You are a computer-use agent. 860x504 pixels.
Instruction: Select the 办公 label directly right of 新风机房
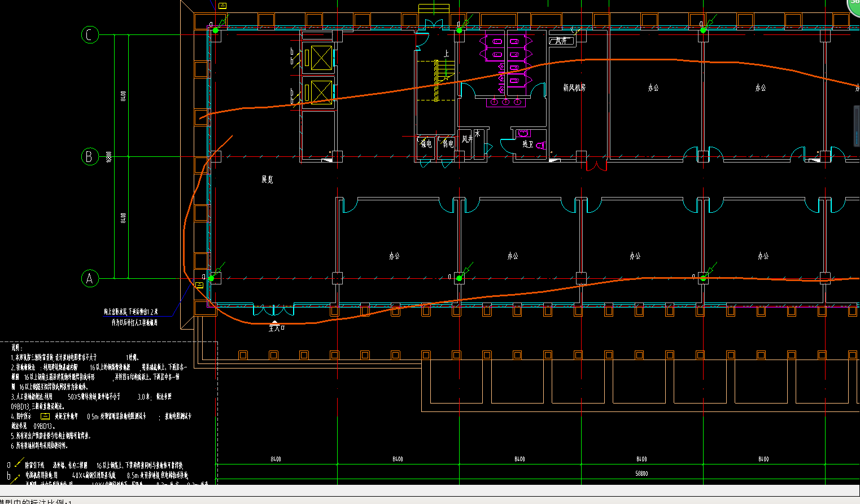click(x=653, y=87)
